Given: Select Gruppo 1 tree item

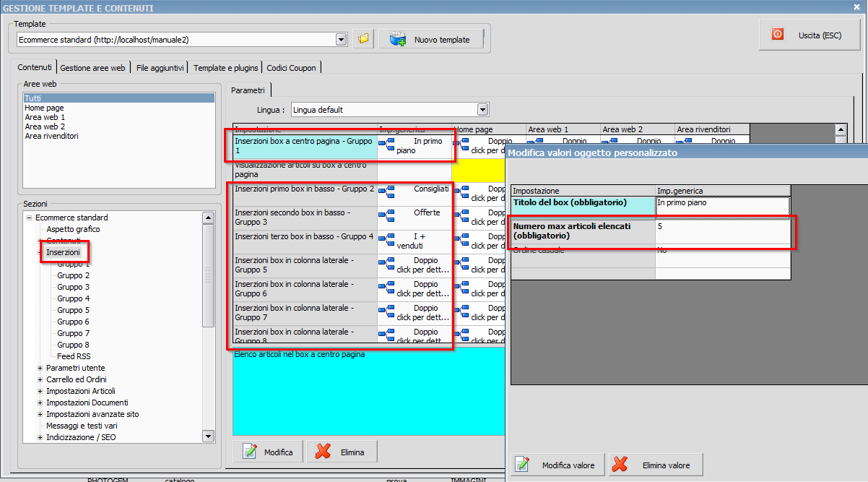Looking at the screenshot, I should tap(74, 264).
